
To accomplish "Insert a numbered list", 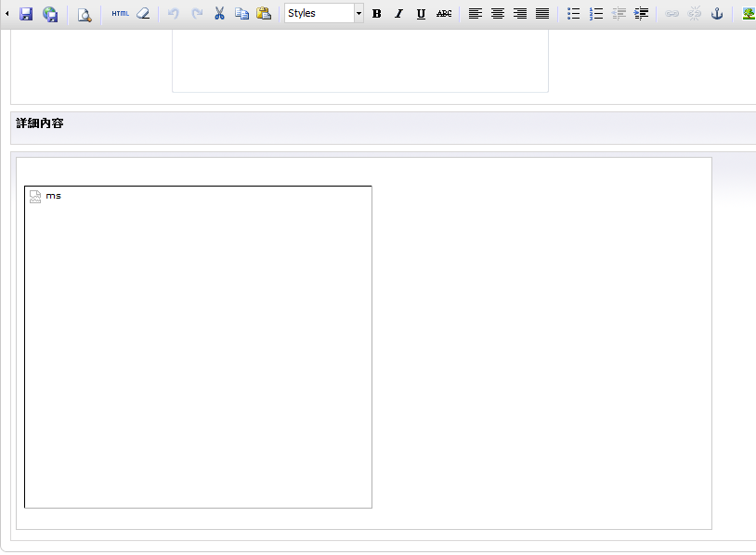I will coord(596,14).
